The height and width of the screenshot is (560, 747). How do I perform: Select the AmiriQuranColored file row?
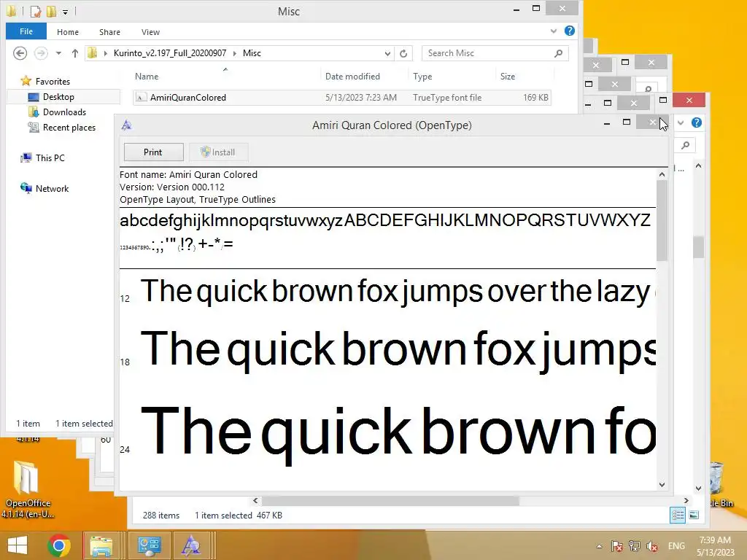(342, 98)
